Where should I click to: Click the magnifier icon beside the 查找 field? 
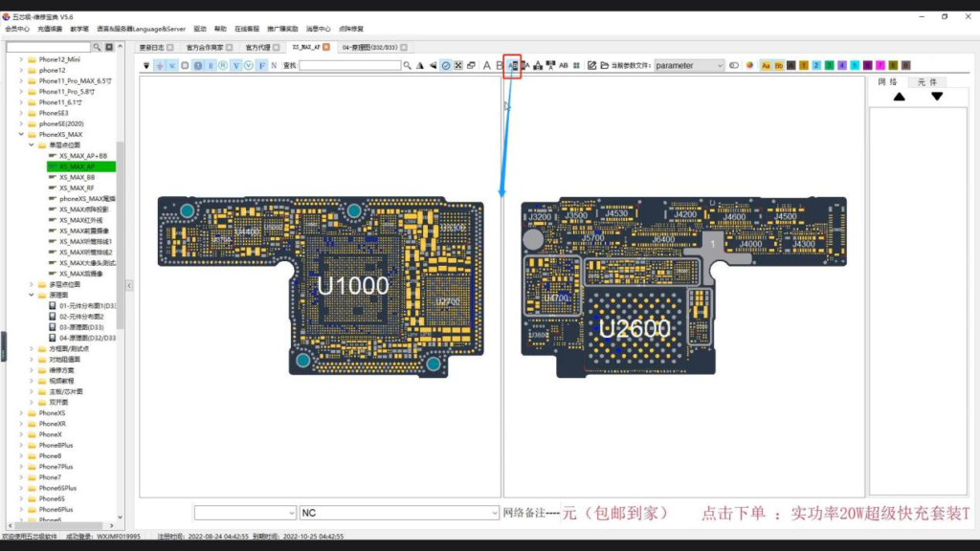408,66
